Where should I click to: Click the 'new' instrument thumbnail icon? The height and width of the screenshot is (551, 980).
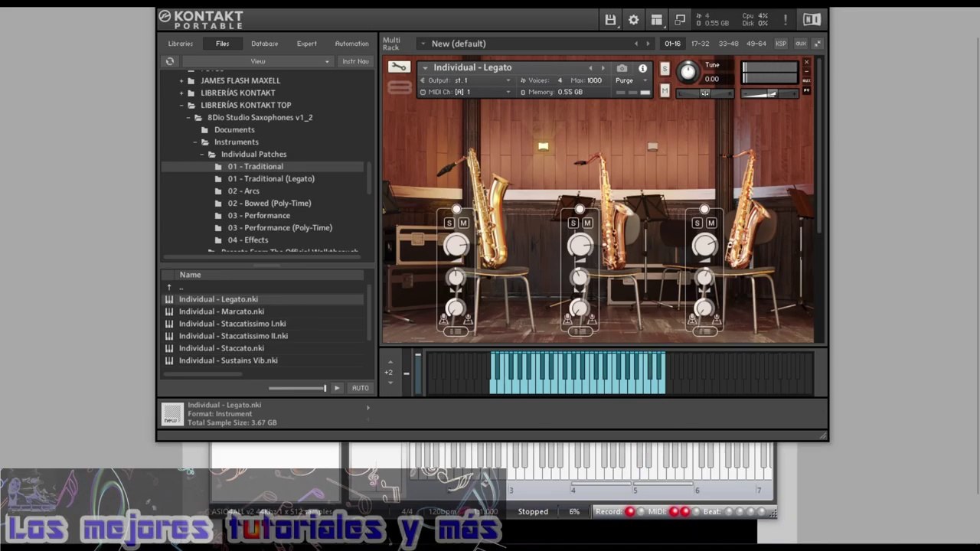tap(172, 414)
